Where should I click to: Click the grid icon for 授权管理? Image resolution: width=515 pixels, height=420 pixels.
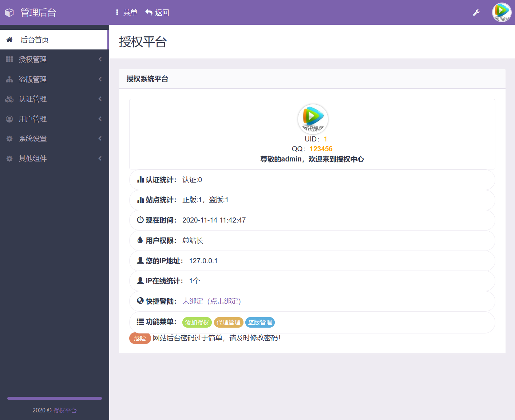pyautogui.click(x=9, y=59)
